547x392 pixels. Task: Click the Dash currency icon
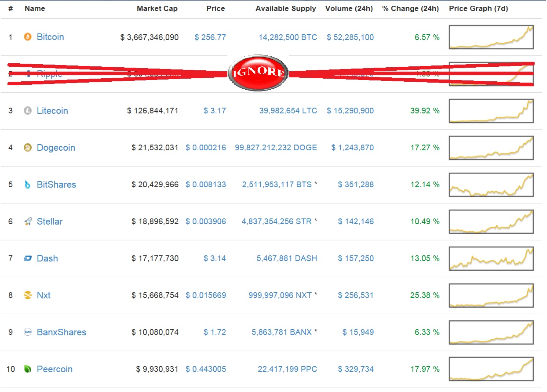click(x=27, y=258)
